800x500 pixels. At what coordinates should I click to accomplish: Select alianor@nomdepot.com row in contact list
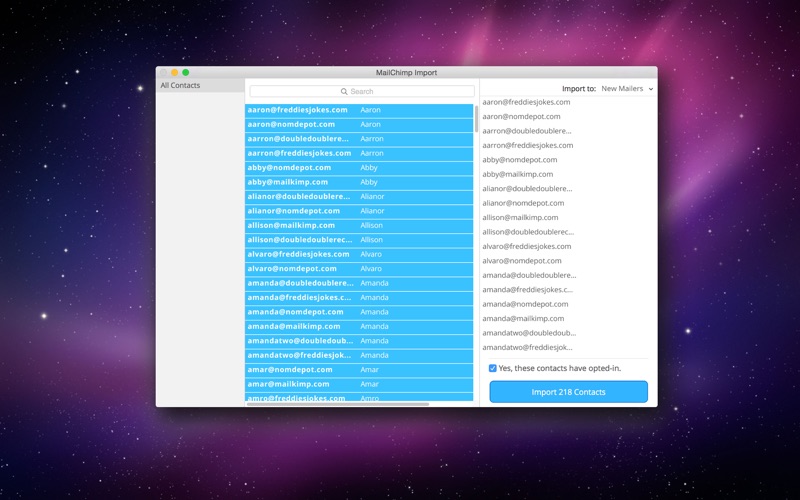(359, 211)
